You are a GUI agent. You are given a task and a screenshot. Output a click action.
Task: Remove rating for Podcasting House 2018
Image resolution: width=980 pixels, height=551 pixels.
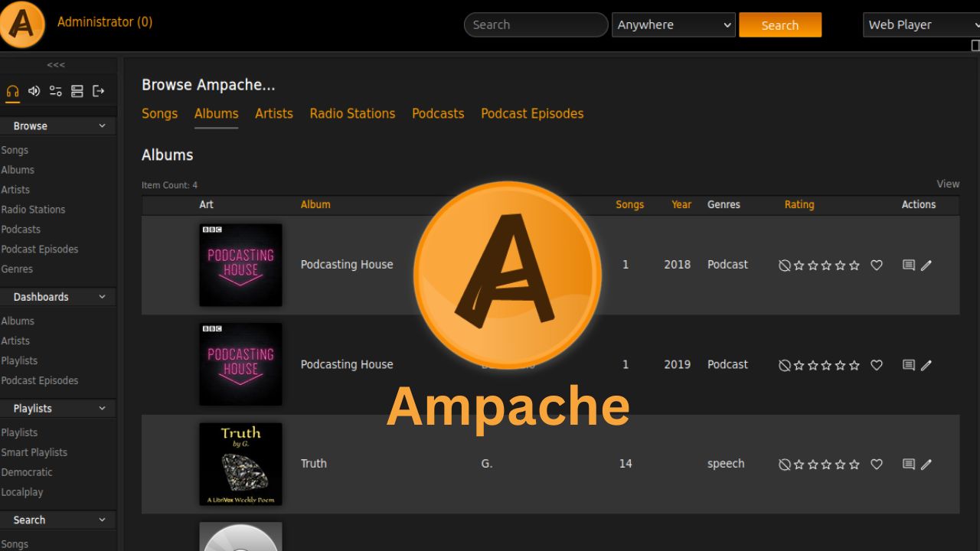pyautogui.click(x=784, y=266)
